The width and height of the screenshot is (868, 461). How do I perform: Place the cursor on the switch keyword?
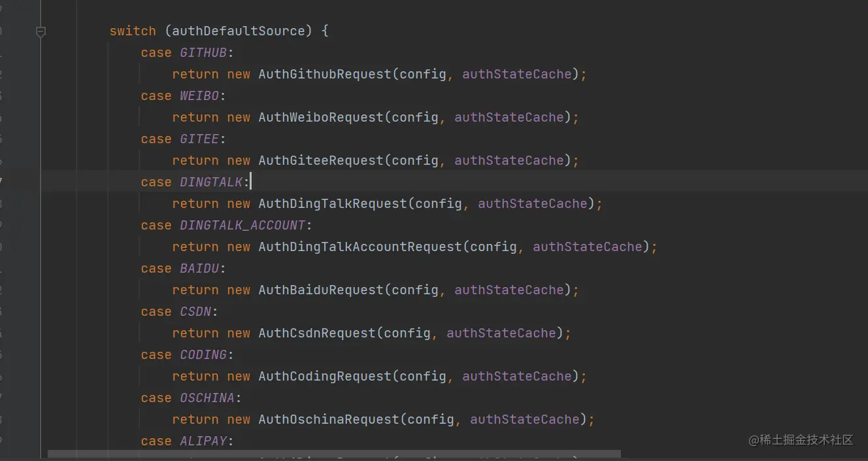(133, 30)
